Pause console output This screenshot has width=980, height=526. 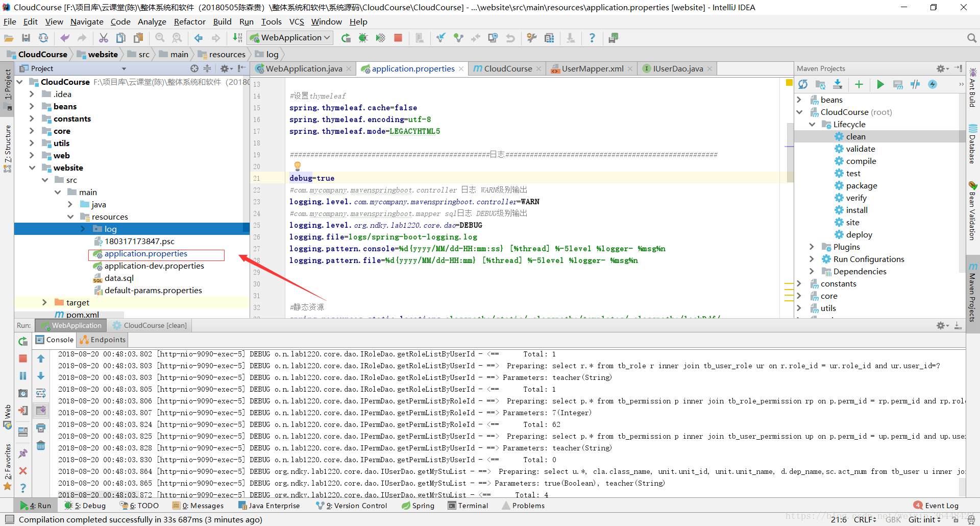click(22, 376)
